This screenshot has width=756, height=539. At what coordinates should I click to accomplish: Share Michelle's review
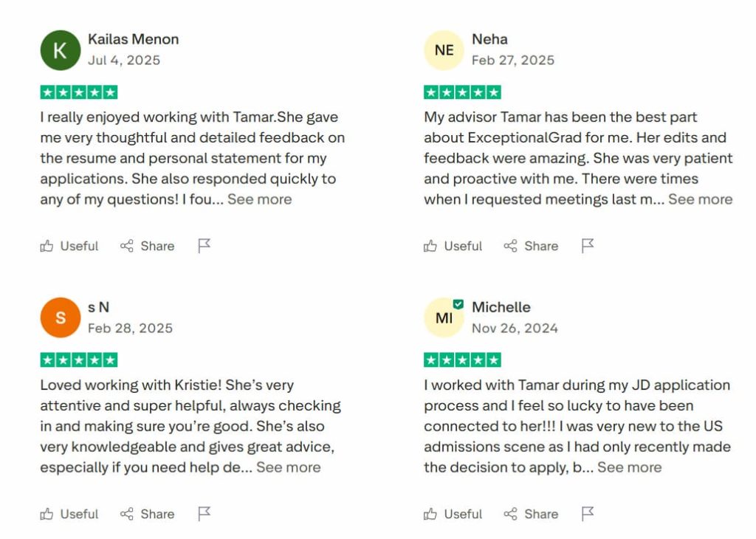pyautogui.click(x=531, y=514)
